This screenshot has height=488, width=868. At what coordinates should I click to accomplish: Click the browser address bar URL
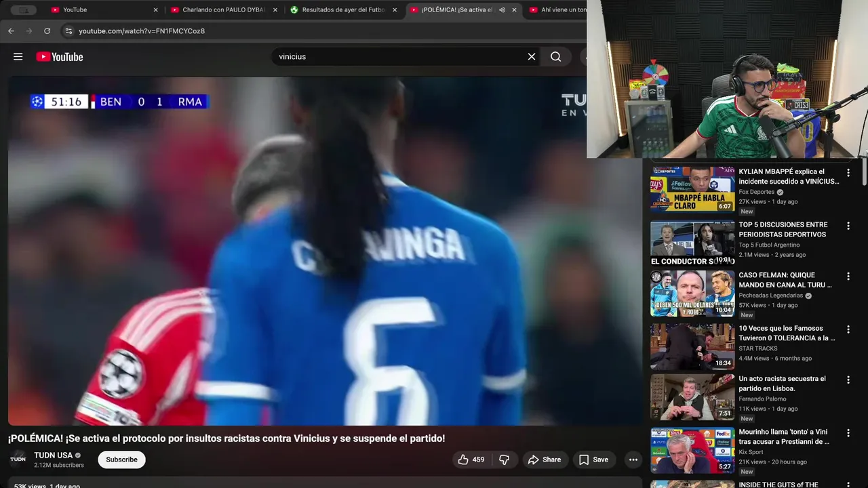[142, 31]
